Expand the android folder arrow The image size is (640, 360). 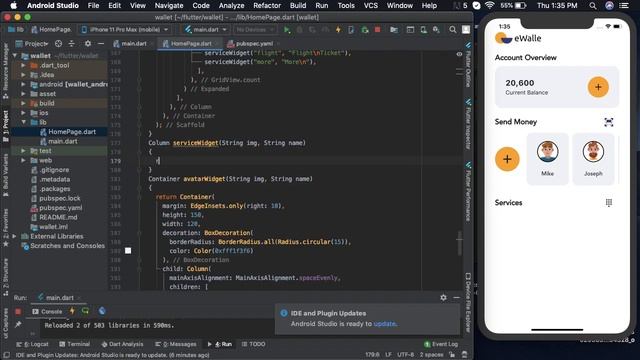[x=23, y=84]
